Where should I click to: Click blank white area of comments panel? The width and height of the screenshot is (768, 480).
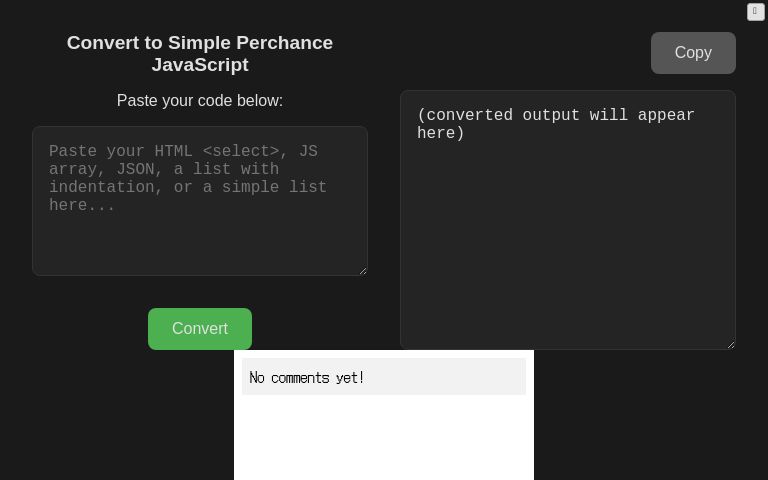pyautogui.click(x=384, y=440)
